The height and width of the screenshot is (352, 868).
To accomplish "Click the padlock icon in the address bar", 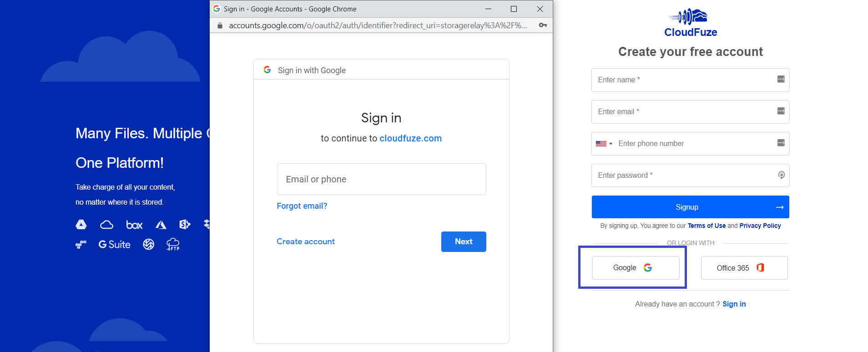I will 220,25.
